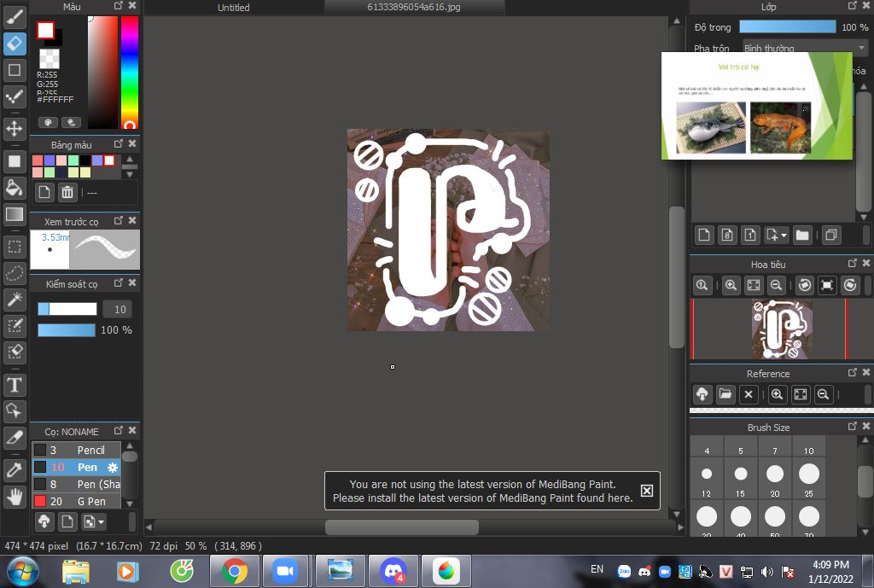This screenshot has width=874, height=588.
Task: Select the transparent color swatch
Action: point(49,59)
